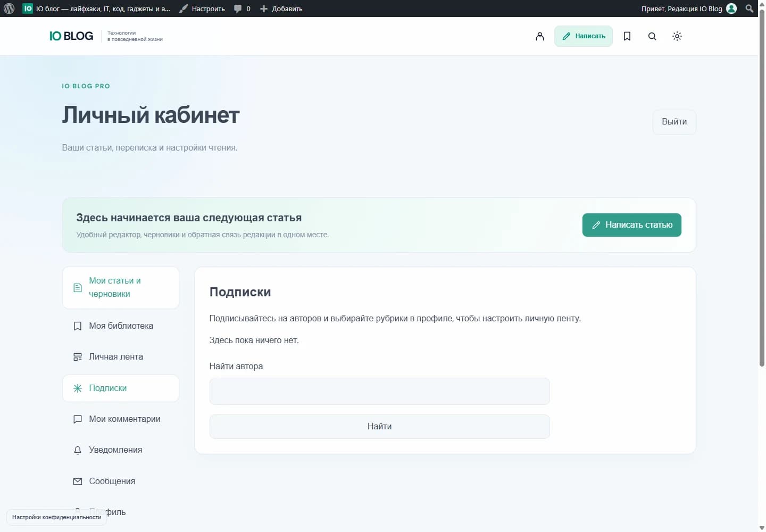Screen dimensions: 766x532
Task: Click bell icon beside Уведомления
Action: 78,450
